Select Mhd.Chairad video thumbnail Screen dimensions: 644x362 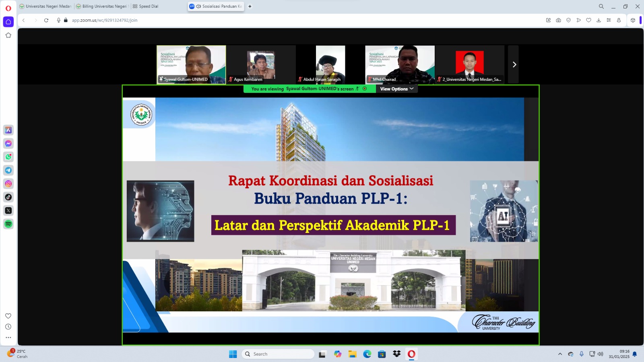click(x=400, y=64)
